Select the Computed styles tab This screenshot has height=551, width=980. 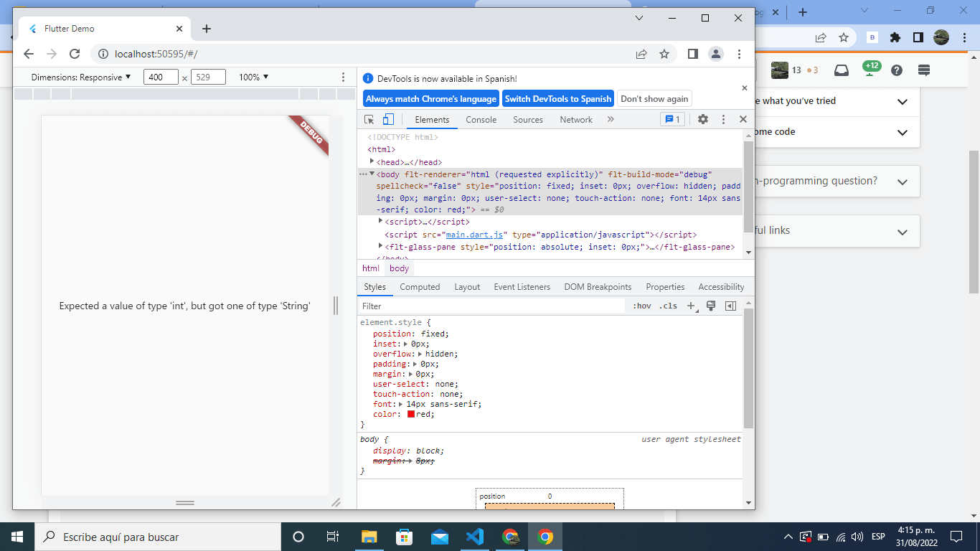(x=420, y=287)
